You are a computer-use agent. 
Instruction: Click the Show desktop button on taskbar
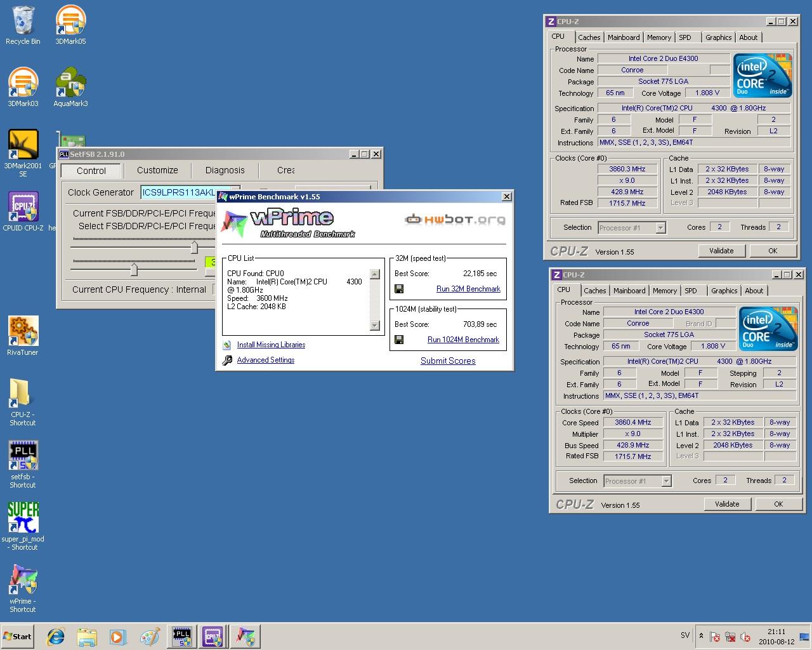click(806, 636)
